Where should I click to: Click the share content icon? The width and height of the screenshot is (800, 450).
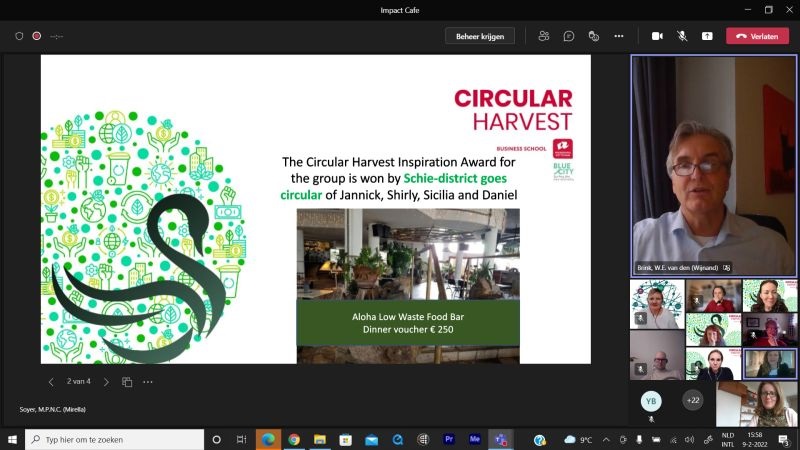tap(707, 36)
